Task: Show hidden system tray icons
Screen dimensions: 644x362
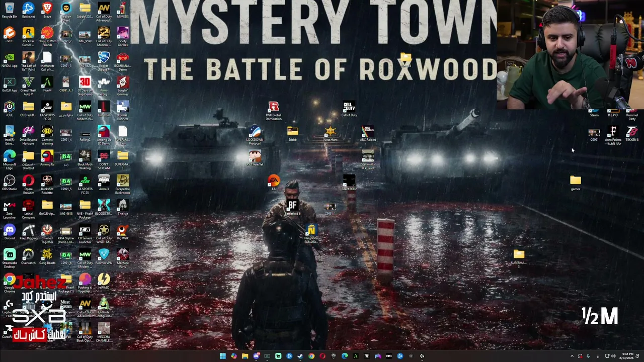Action: [572, 356]
